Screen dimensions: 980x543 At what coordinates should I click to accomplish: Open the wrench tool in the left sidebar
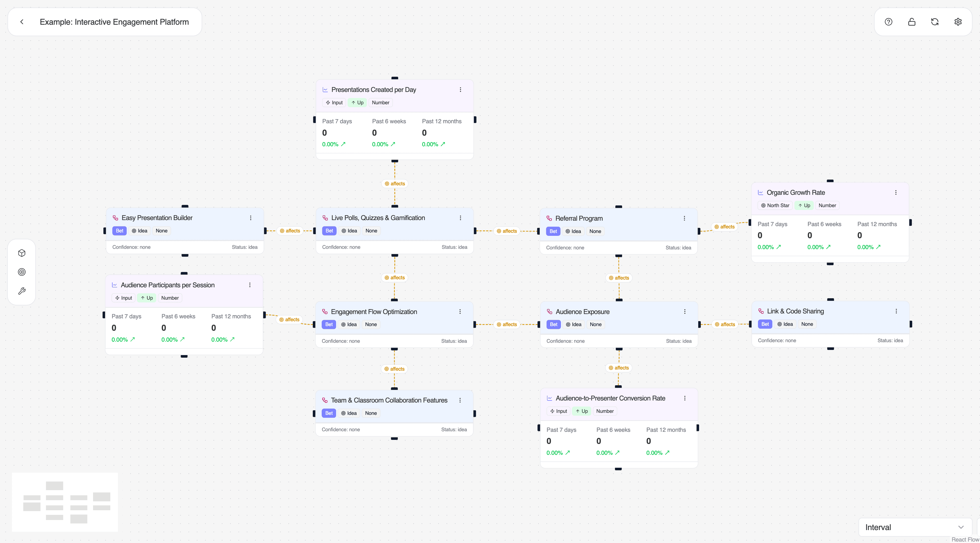(22, 291)
